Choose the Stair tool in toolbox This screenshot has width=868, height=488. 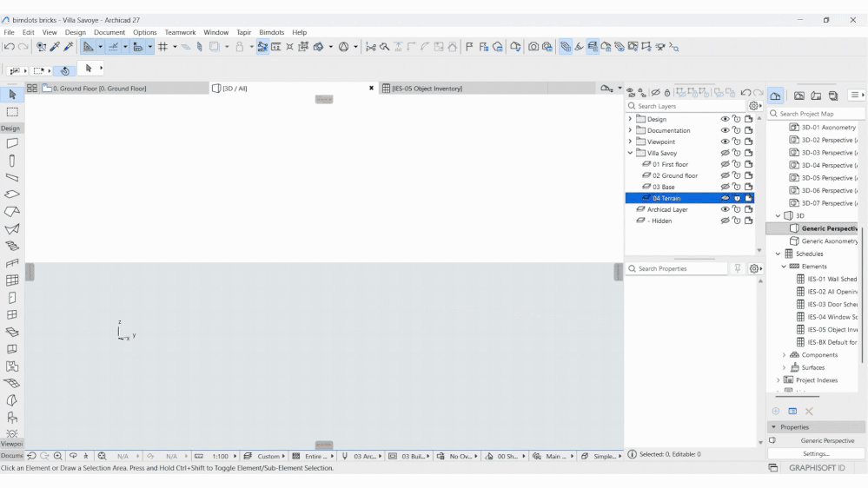(x=12, y=247)
